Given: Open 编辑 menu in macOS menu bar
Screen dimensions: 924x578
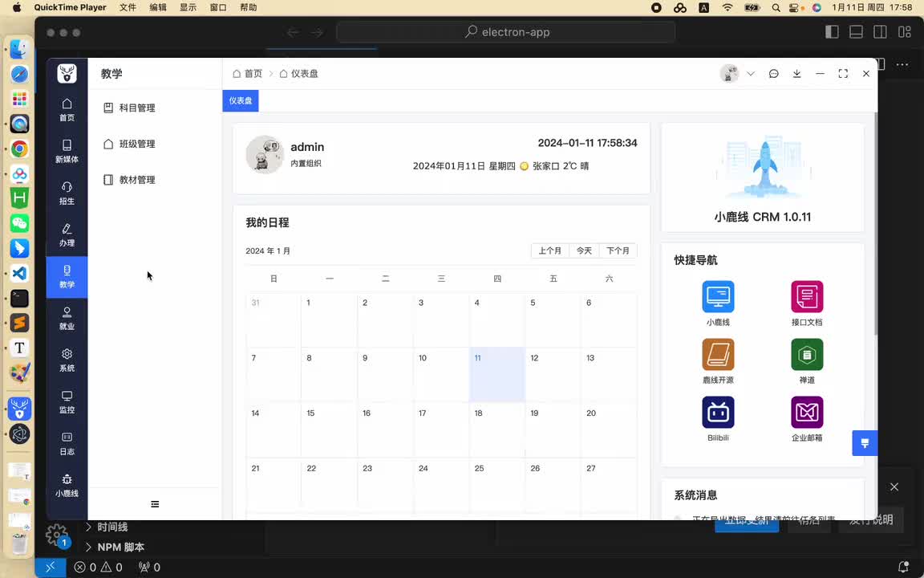Looking at the screenshot, I should pos(157,8).
